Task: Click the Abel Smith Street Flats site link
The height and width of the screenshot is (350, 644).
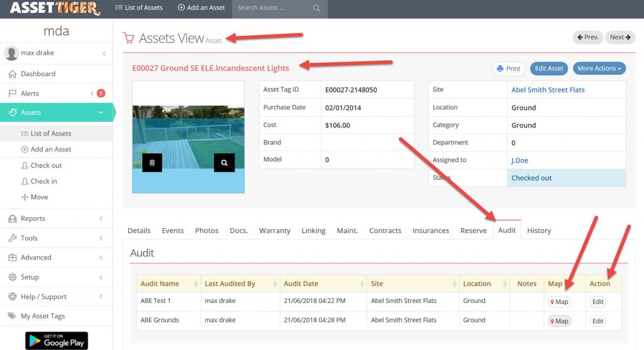Action: (548, 90)
